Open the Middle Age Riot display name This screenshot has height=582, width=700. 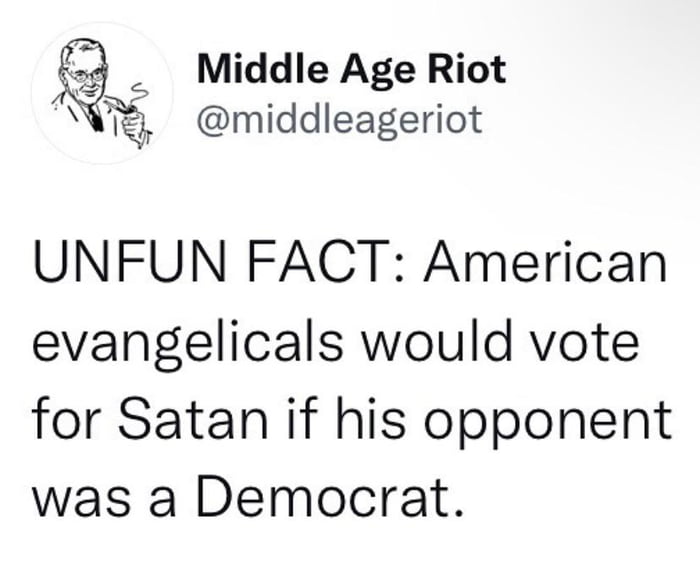pyautogui.click(x=351, y=71)
